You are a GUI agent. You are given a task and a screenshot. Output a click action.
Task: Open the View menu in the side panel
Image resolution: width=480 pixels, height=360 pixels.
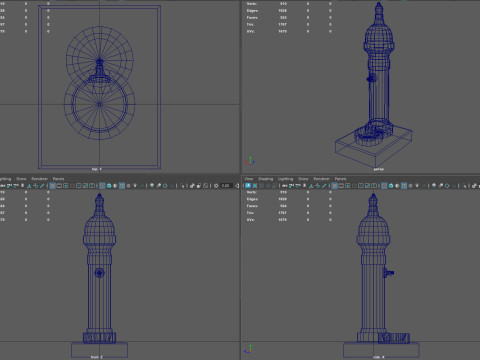pyautogui.click(x=248, y=179)
